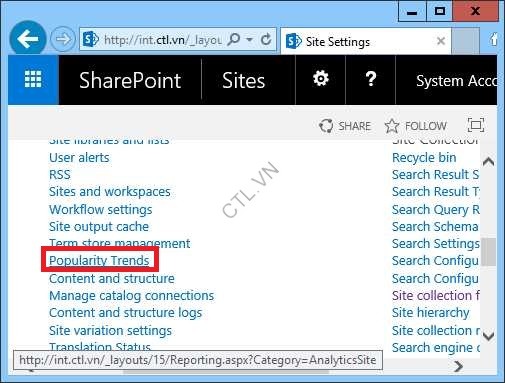Open the settings gear menu
This screenshot has width=505, height=383.
(321, 79)
